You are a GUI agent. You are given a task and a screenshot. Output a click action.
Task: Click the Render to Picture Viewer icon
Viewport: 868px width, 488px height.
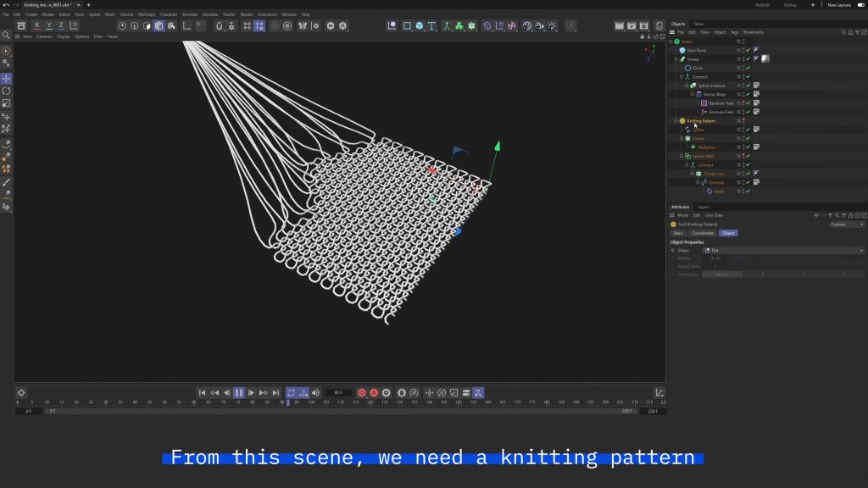(x=632, y=25)
